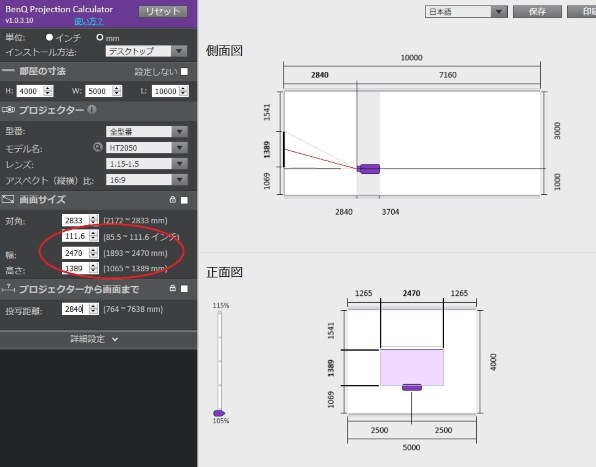
Task: Click the lock icon in the 画面サイズ header
Action: [173, 199]
